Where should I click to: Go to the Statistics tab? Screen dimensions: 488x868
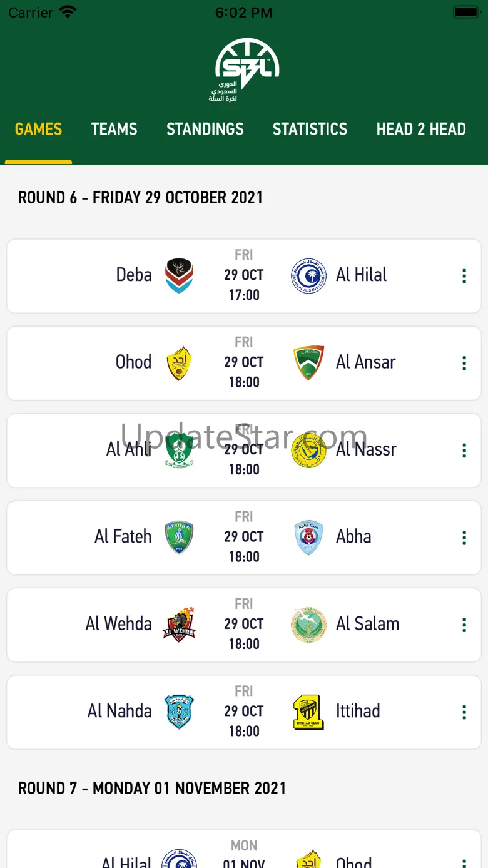click(x=310, y=130)
